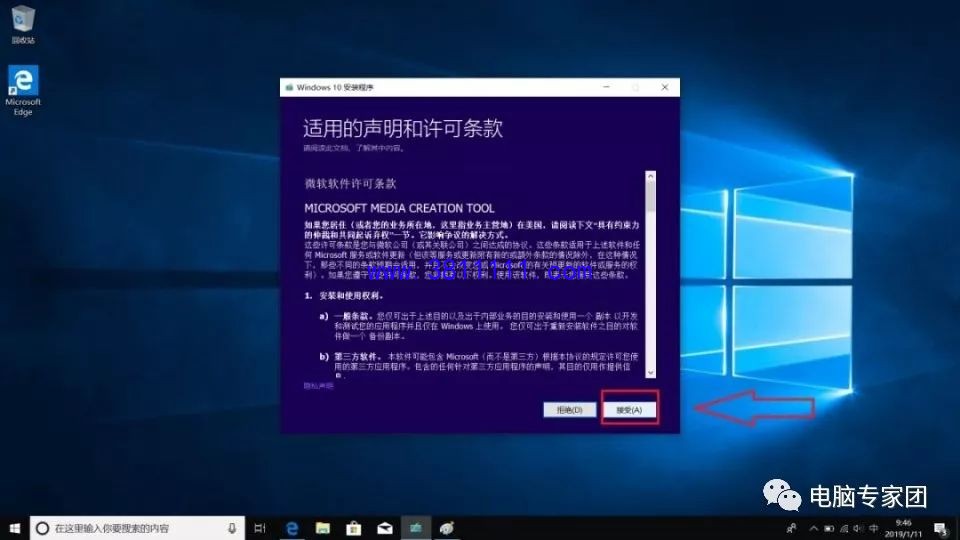Open the Action Center notification icon

point(941,528)
